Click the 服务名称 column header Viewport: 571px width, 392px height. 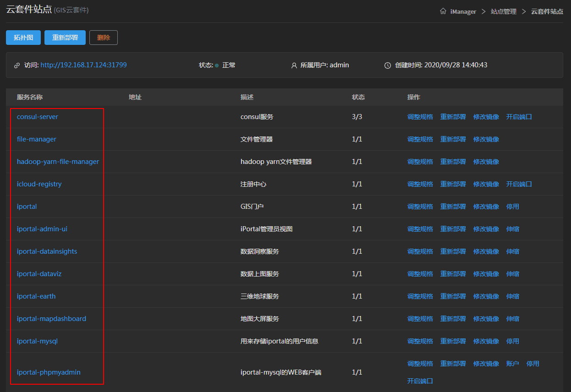pyautogui.click(x=30, y=97)
